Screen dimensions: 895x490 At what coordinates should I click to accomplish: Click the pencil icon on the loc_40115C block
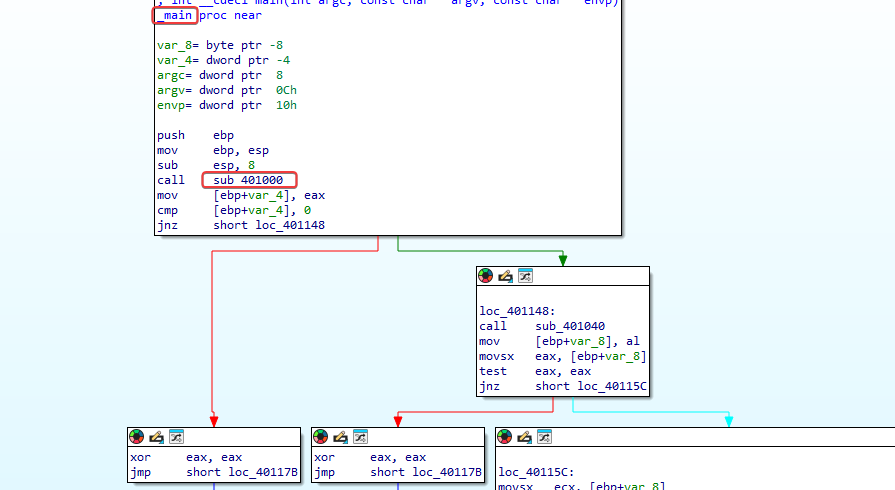point(524,437)
